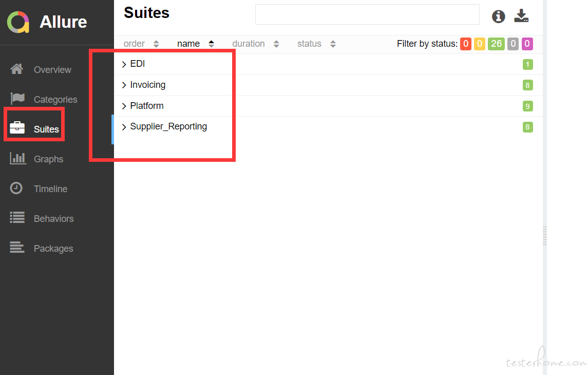
Task: Toggle the purple unknown status filter
Action: pyautogui.click(x=527, y=44)
